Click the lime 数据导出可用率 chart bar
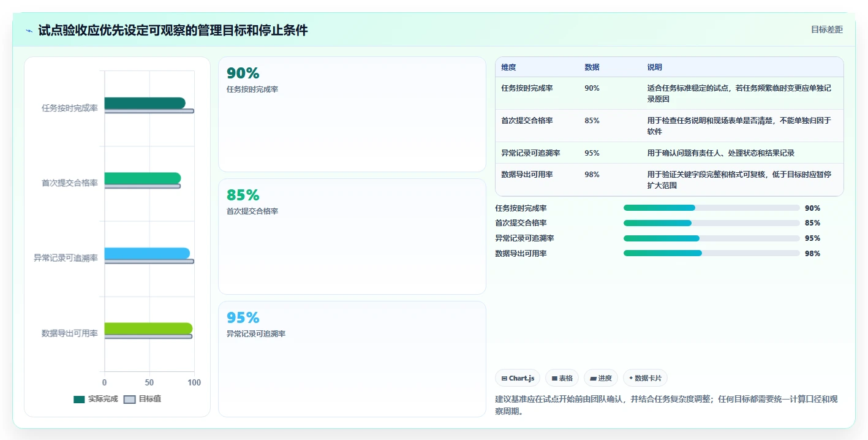Viewport: 868px width, 440px height. [148, 328]
